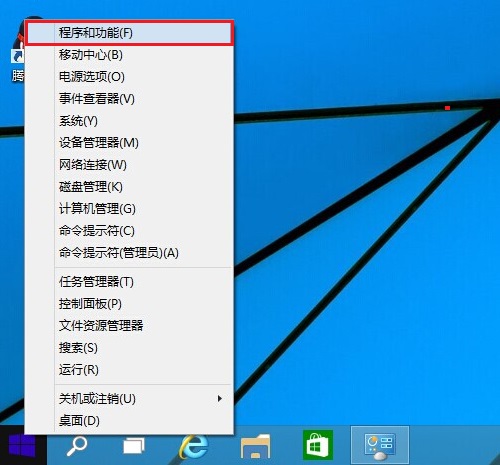This screenshot has width=500, height=465.
Task: Run 命令提示符(管理员)(A)
Action: (x=129, y=253)
